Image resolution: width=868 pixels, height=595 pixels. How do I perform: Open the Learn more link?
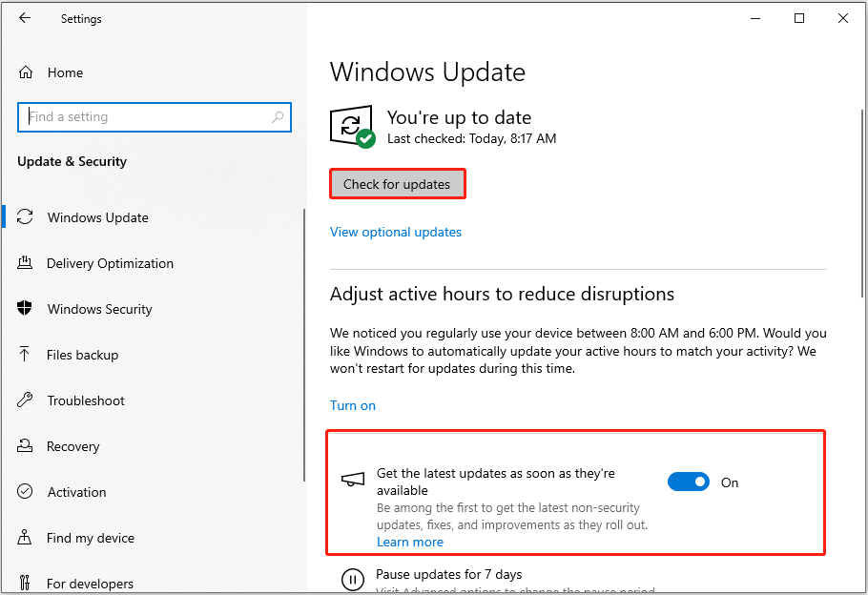pyautogui.click(x=409, y=542)
